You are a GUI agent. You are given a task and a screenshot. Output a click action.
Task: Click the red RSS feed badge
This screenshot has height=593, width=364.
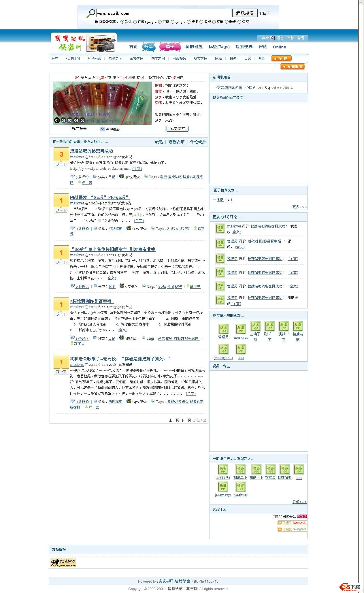pyautogui.click(x=302, y=516)
